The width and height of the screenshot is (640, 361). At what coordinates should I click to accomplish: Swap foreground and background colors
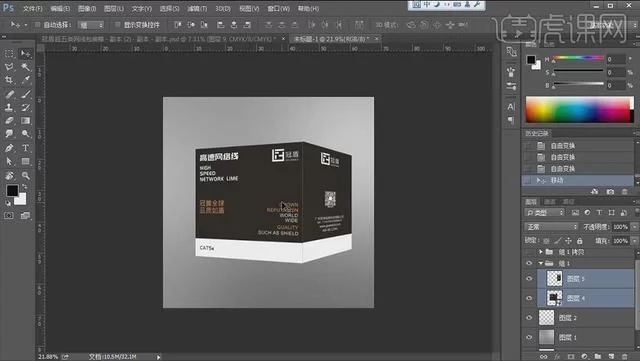coord(24,187)
